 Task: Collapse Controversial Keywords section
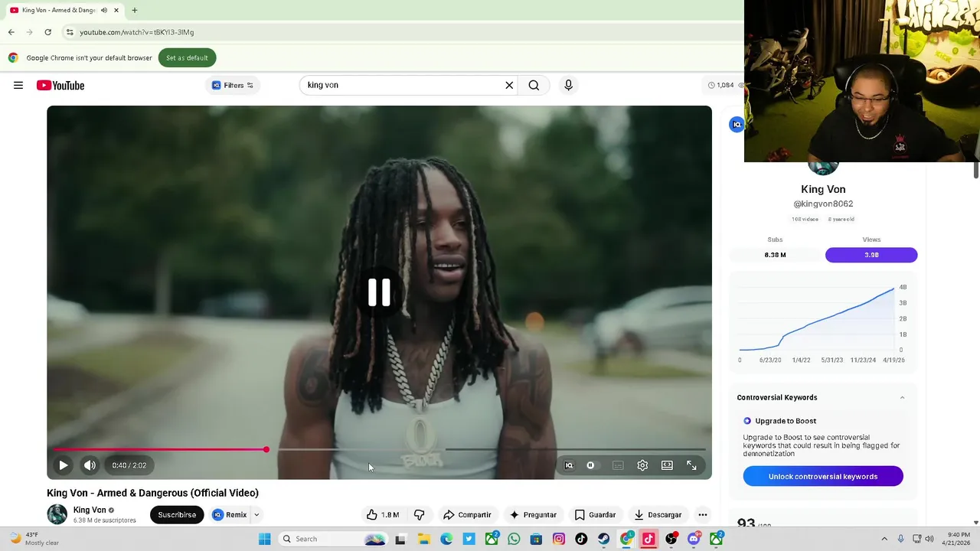(x=902, y=398)
